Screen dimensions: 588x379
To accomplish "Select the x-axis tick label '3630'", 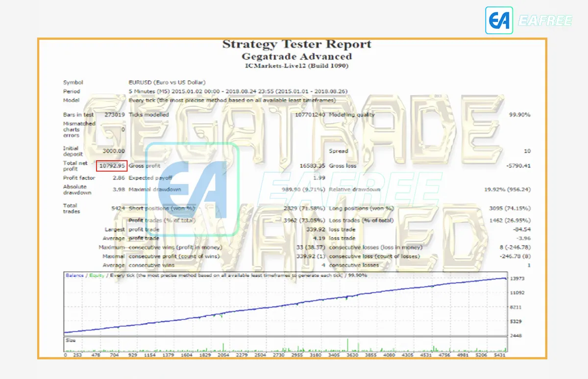I will (x=353, y=355).
